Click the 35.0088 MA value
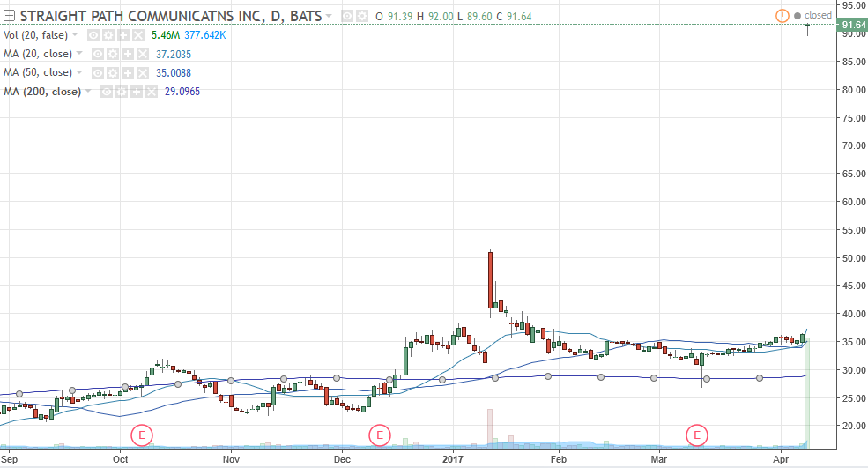The image size is (868, 468). tap(174, 73)
